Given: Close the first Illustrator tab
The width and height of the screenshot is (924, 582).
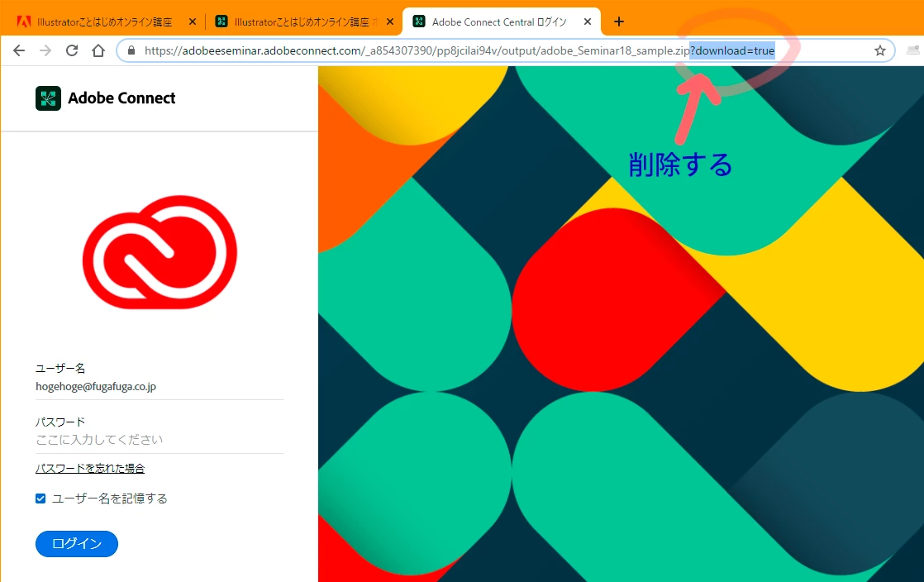Looking at the screenshot, I should click(x=192, y=21).
